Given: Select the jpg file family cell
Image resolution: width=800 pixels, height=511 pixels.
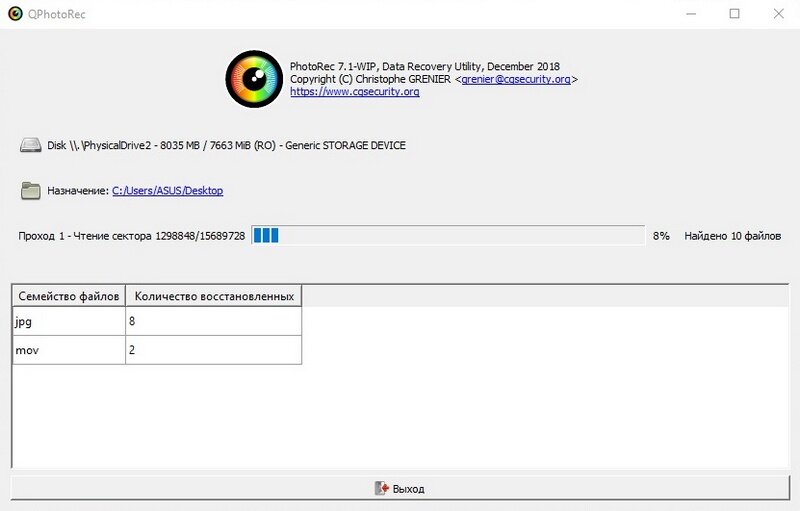Looking at the screenshot, I should [x=69, y=321].
